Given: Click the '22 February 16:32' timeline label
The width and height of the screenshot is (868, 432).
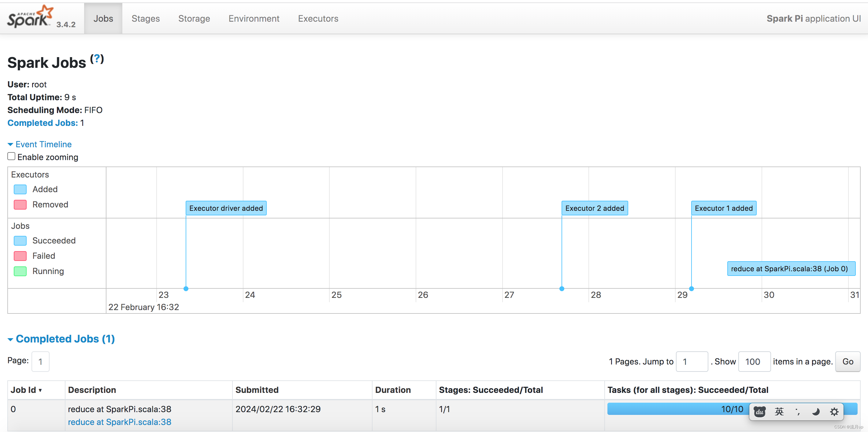Looking at the screenshot, I should 143,307.
